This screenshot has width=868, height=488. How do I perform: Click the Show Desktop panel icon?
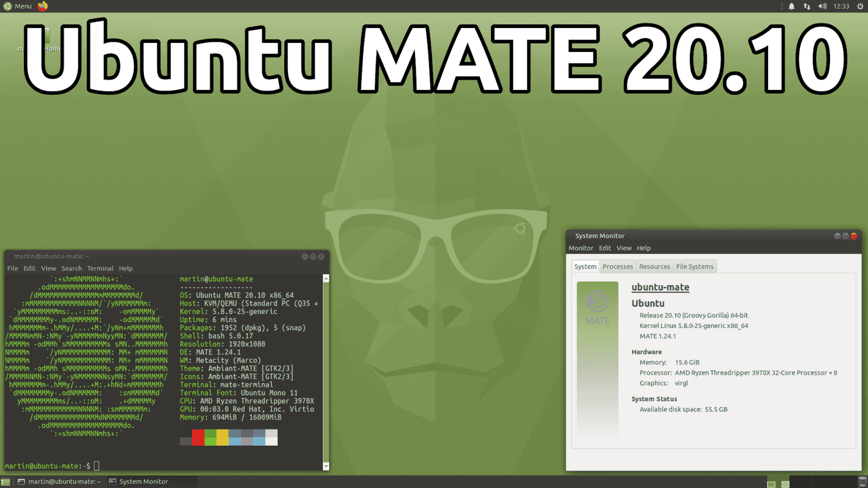click(5, 481)
